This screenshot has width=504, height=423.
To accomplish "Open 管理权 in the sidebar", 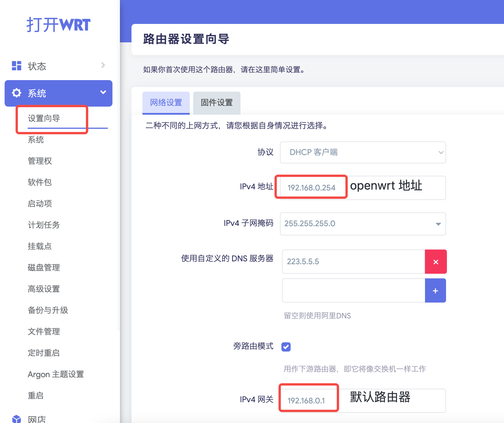I will (40, 161).
